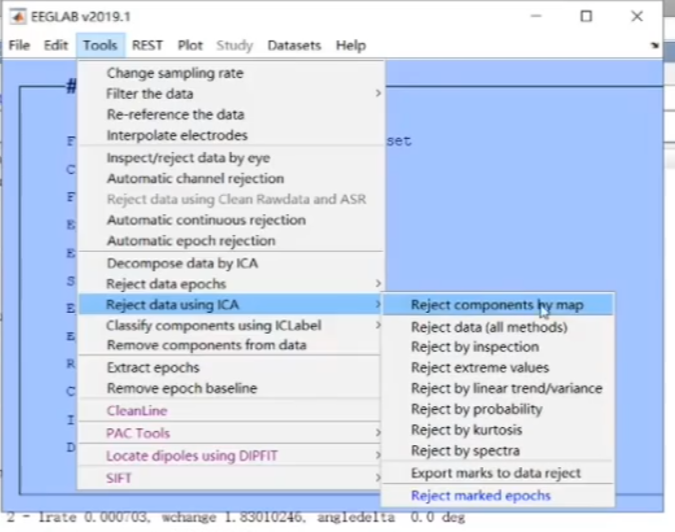Expand Classify components using ICLabel submenu
This screenshot has width=675, height=532.
(378, 325)
